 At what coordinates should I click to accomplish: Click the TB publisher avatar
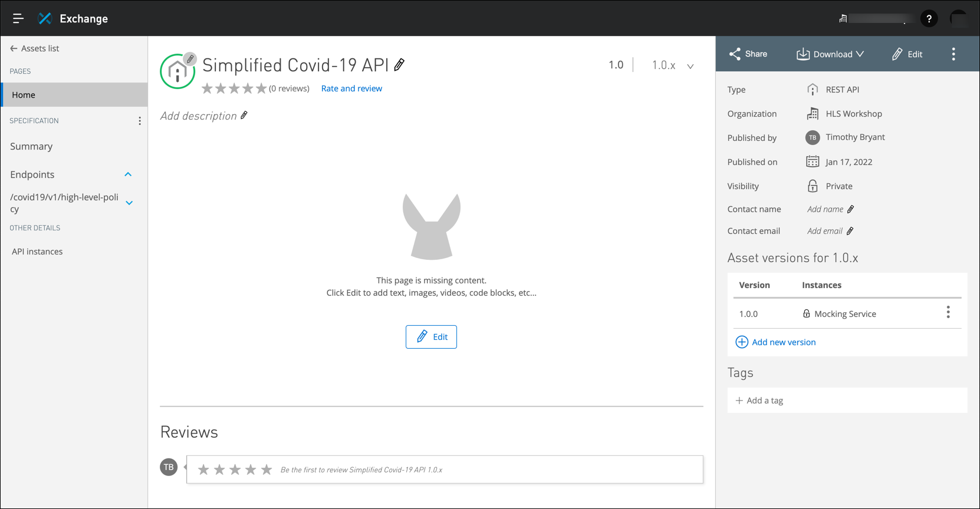[x=813, y=138]
